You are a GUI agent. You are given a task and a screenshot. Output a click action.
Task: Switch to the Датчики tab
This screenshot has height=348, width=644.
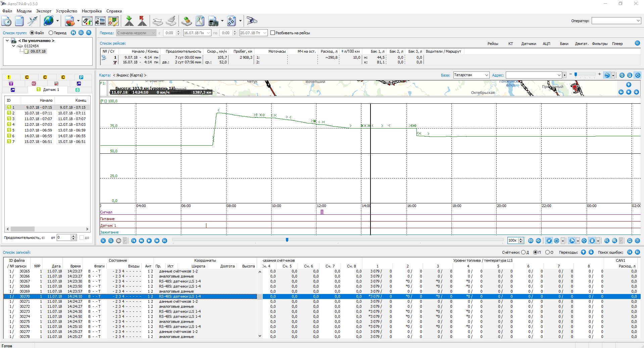click(528, 44)
